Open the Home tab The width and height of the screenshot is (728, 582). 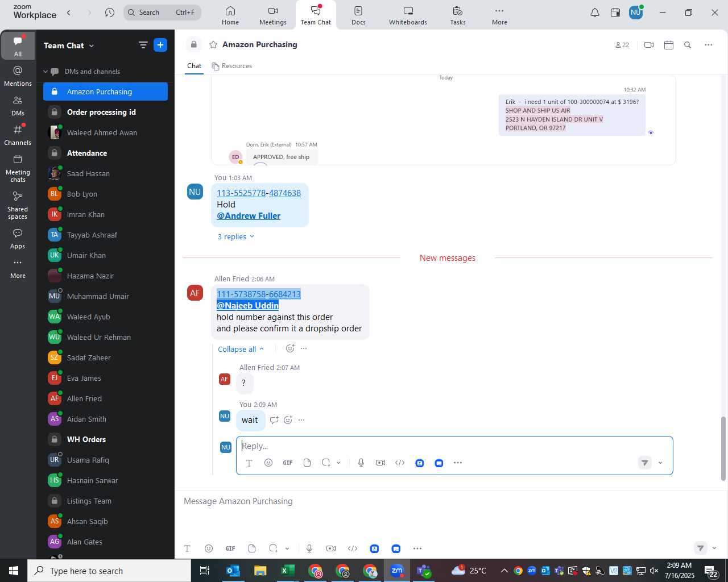tap(230, 15)
